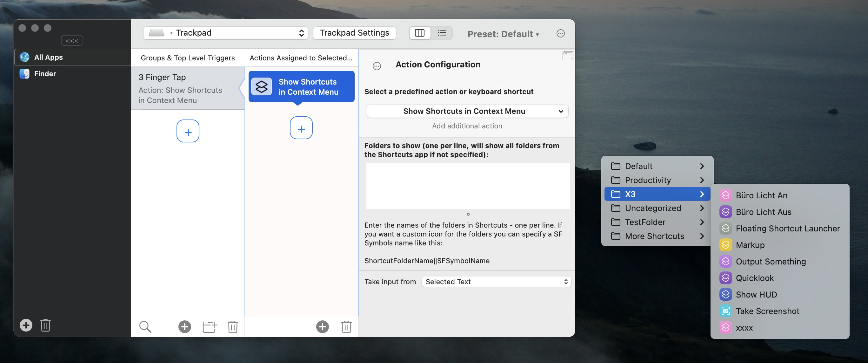Select Productivity folder menu item
Screen dimensions: 868x363
[x=657, y=180]
